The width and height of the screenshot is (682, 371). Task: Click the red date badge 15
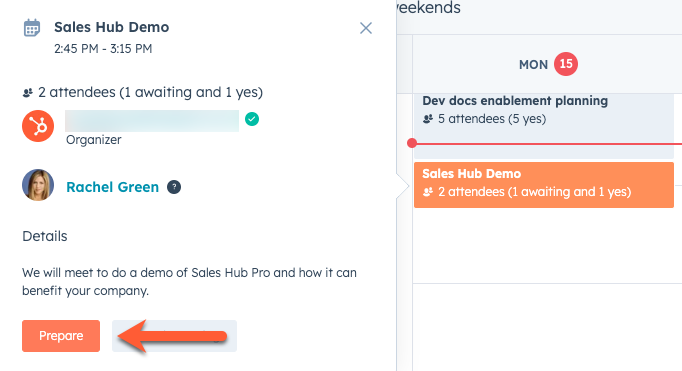click(566, 64)
